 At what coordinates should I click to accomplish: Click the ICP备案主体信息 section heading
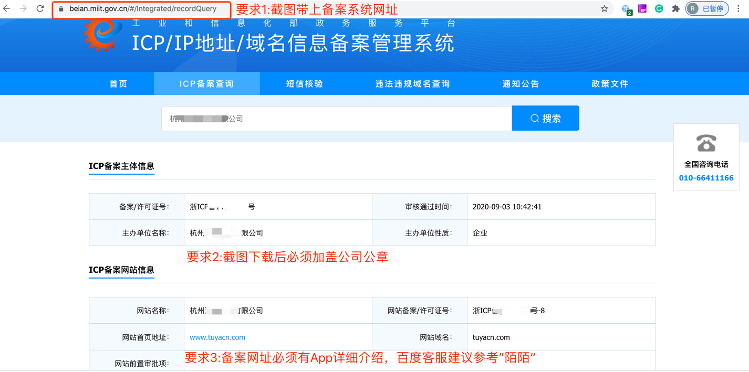click(x=121, y=166)
